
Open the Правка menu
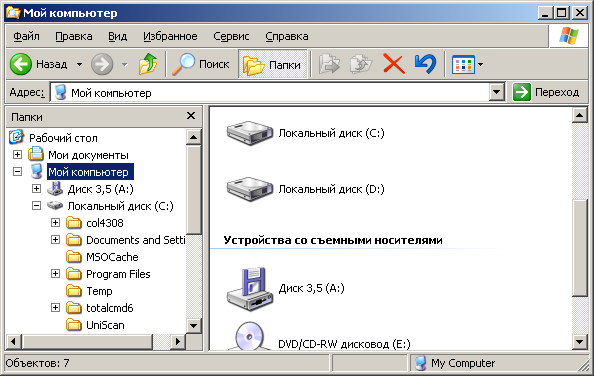point(74,36)
